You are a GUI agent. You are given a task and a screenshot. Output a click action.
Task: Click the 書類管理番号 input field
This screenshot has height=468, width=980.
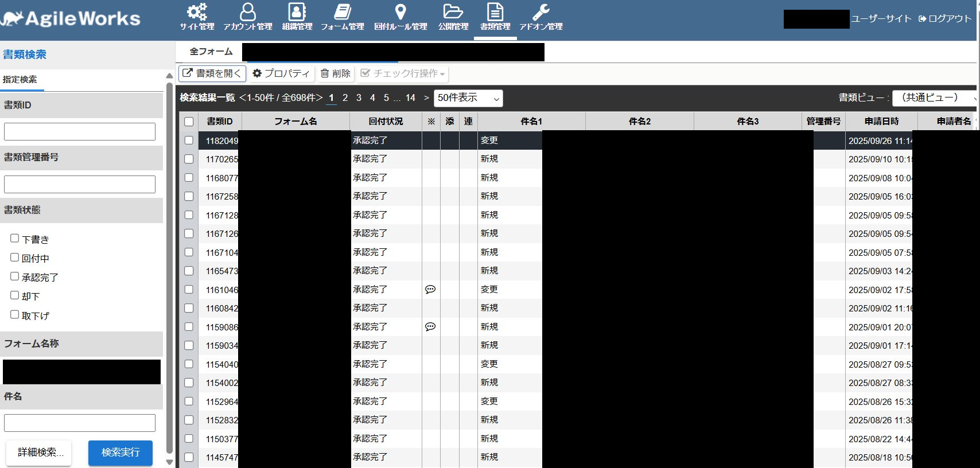pyautogui.click(x=80, y=184)
